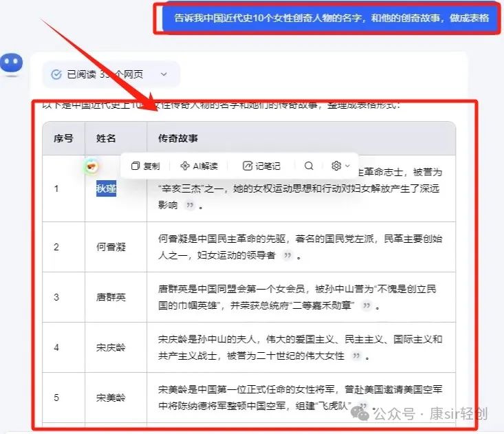Click the 姓名 column header
Image resolution: width=504 pixels, height=434 pixels.
(x=106, y=138)
